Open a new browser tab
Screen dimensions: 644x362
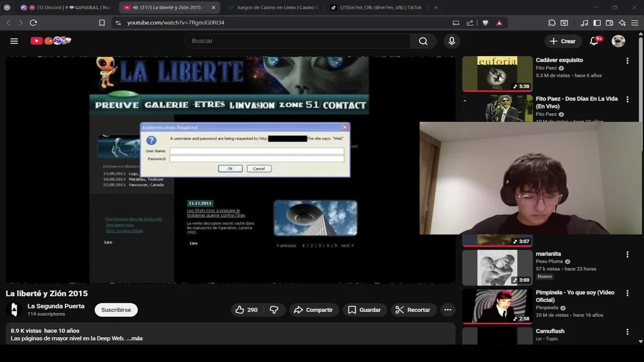coord(436,8)
